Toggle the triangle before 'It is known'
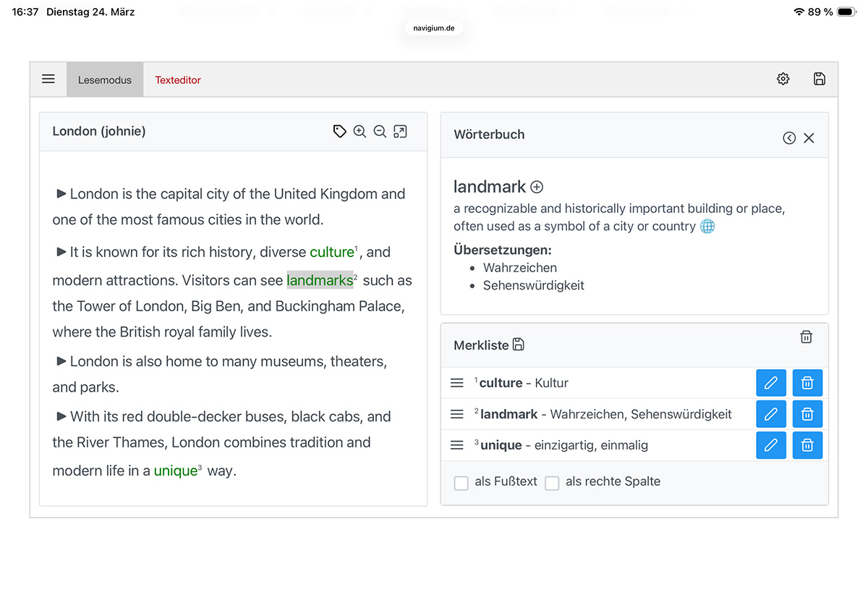868x603 pixels. pos(61,252)
